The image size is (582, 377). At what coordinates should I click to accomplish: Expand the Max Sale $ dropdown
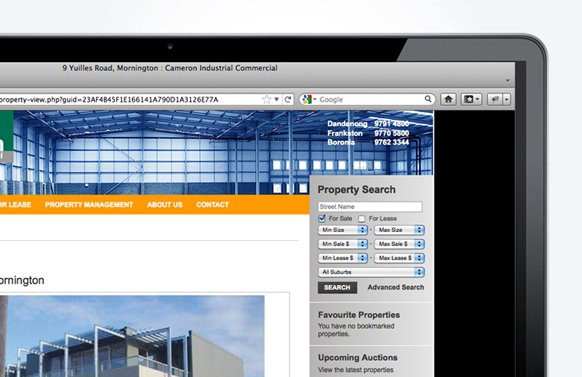click(x=399, y=244)
